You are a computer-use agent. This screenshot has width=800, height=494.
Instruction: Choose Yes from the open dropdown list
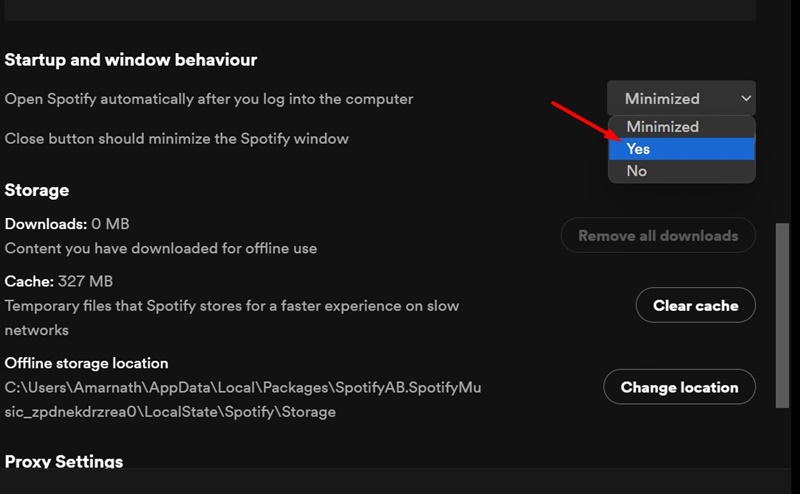point(681,149)
